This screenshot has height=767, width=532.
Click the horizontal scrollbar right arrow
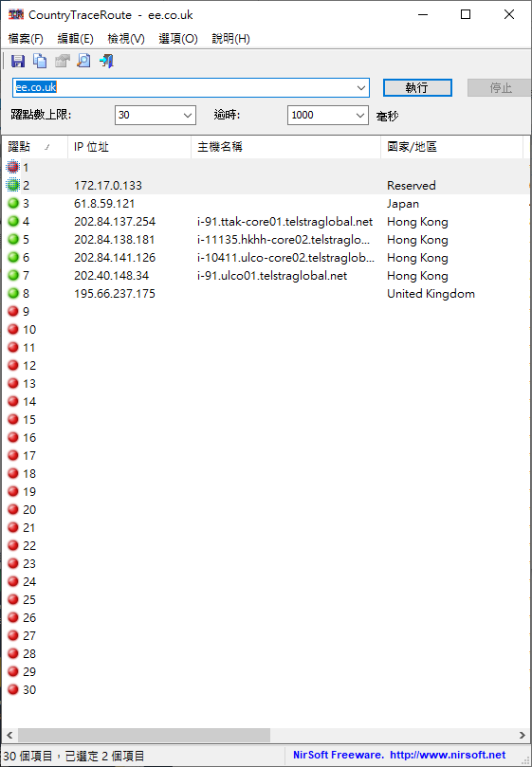pos(523,735)
